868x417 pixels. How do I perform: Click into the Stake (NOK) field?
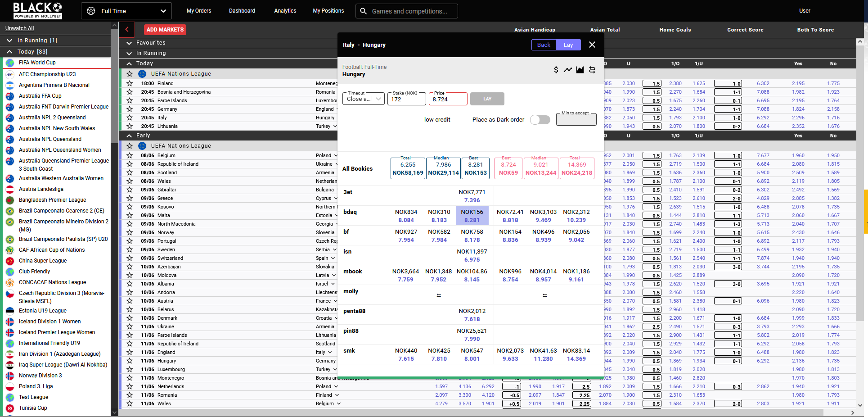click(x=406, y=100)
